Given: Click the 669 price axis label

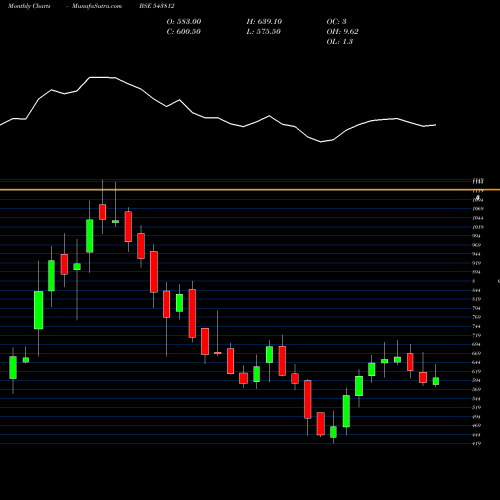Looking at the screenshot, I should tap(477, 353).
